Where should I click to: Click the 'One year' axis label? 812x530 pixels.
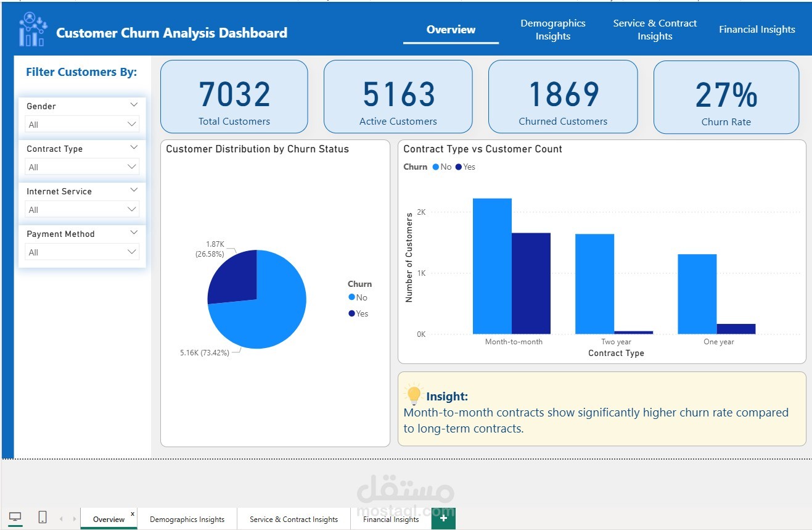[719, 341]
